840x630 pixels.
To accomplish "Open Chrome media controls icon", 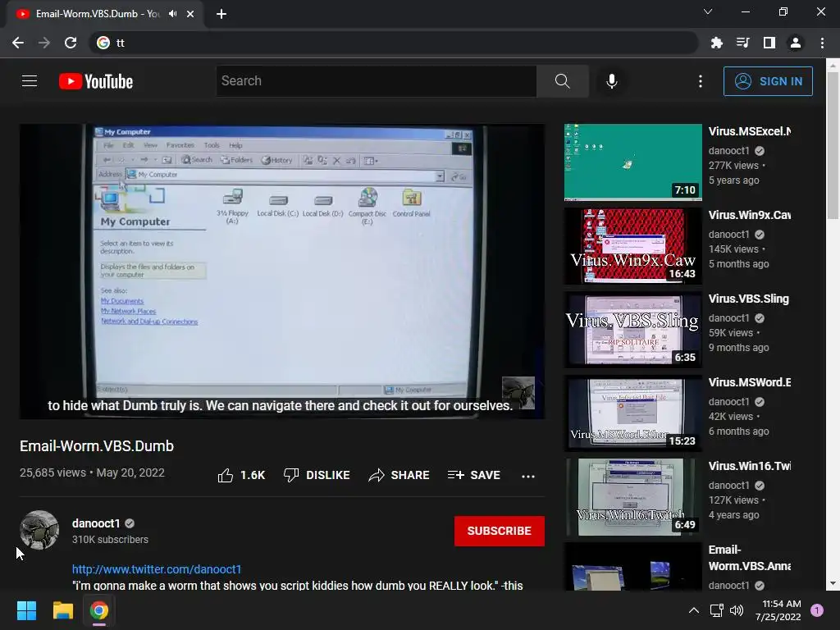I will pyautogui.click(x=742, y=43).
